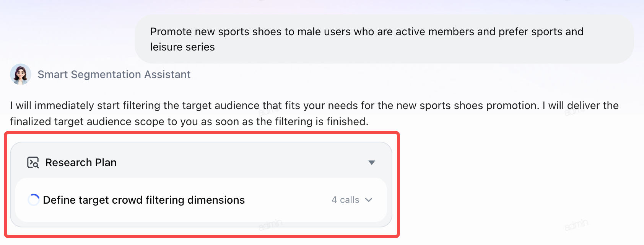The image size is (644, 245).
Task: Click empty header area of Research Plan card
Action: tap(241, 162)
